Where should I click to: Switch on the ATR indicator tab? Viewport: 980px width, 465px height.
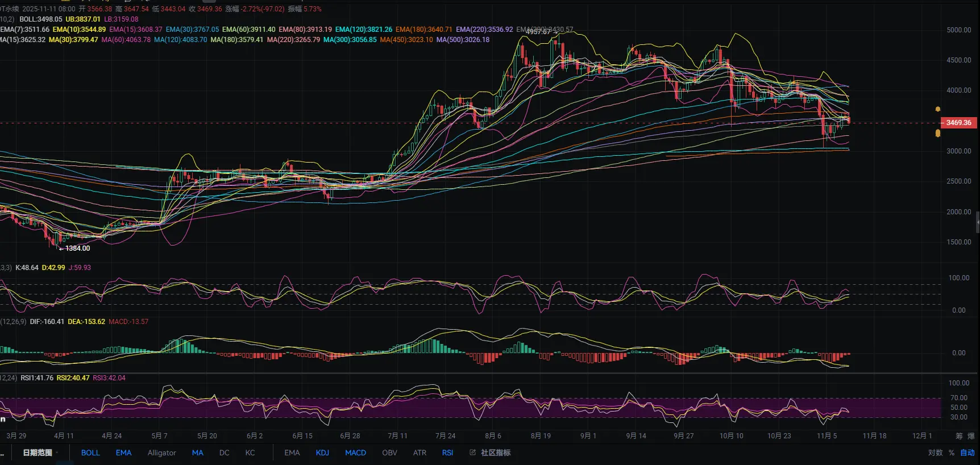point(420,452)
